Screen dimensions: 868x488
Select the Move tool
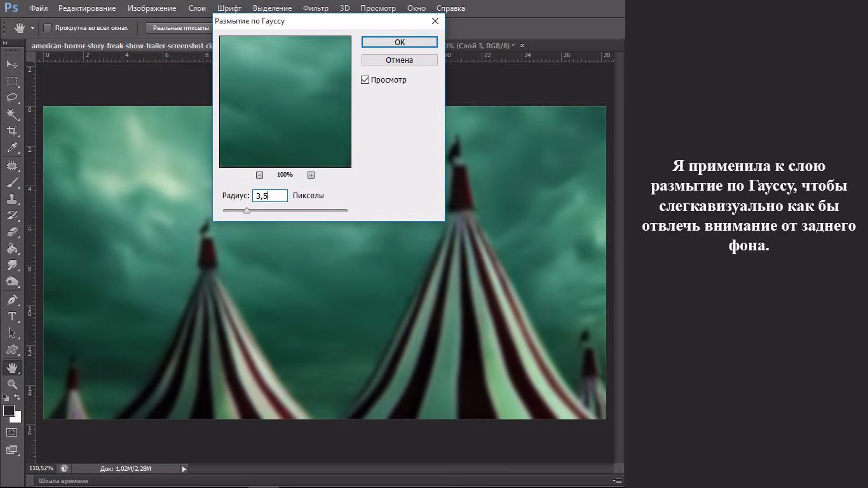tap(12, 65)
